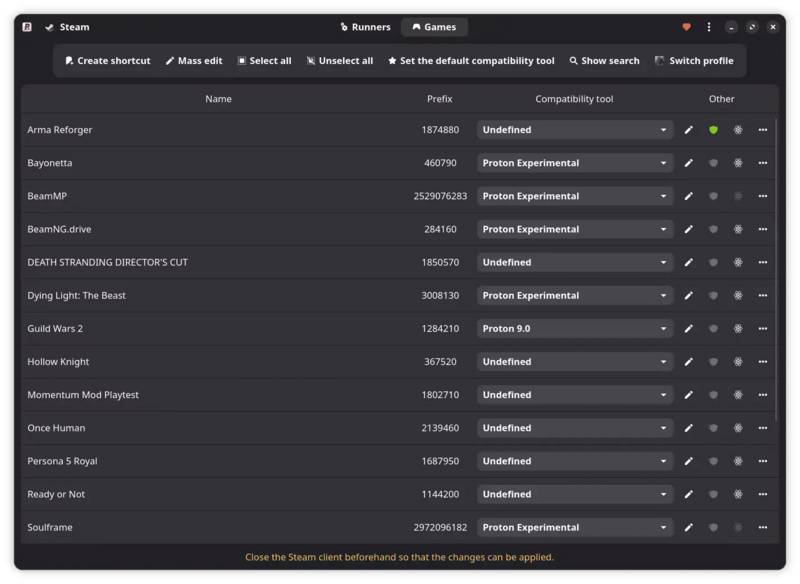Click the atom icon for Dying Light: The Beast

(x=736, y=295)
